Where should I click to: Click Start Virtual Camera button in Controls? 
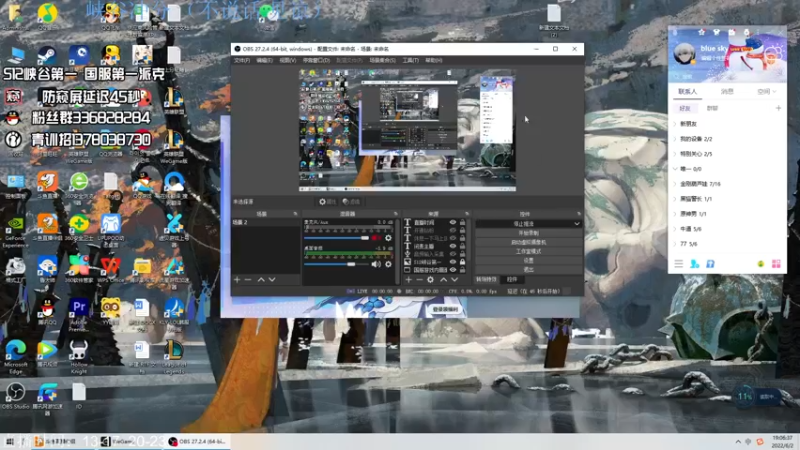(528, 242)
